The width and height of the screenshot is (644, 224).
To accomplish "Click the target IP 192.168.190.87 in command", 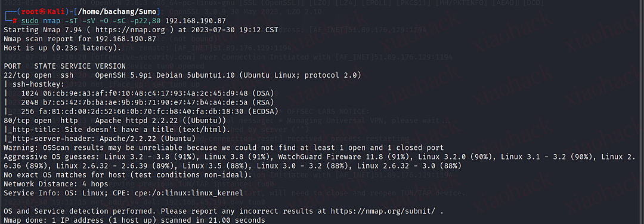I will coord(195,20).
